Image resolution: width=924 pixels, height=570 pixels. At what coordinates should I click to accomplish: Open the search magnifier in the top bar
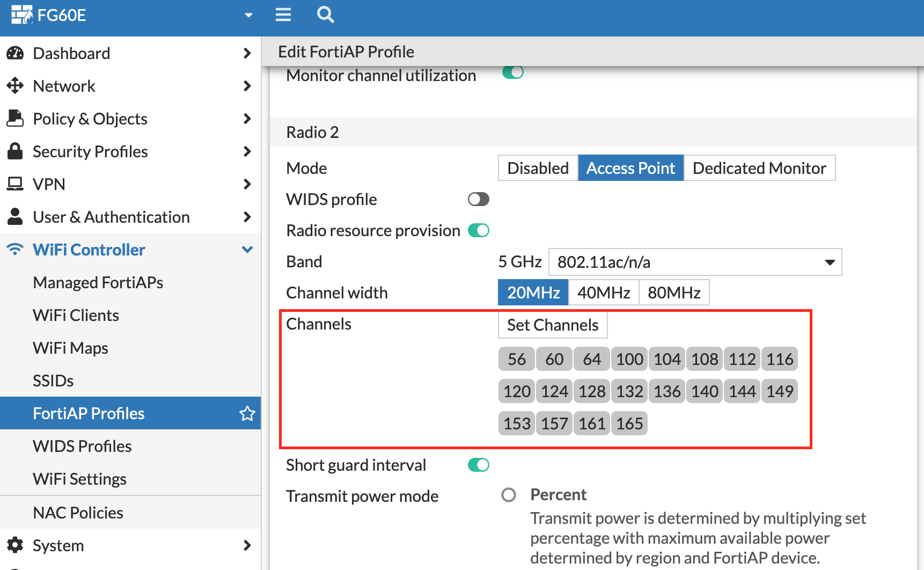[325, 15]
